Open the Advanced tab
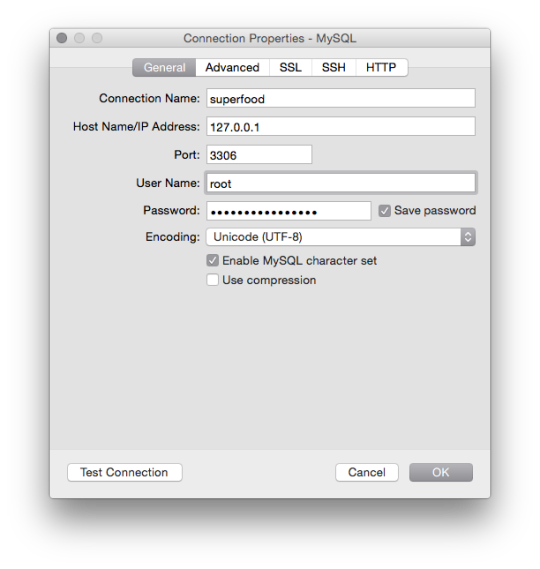Screen dimensions: 540x569 232,67
